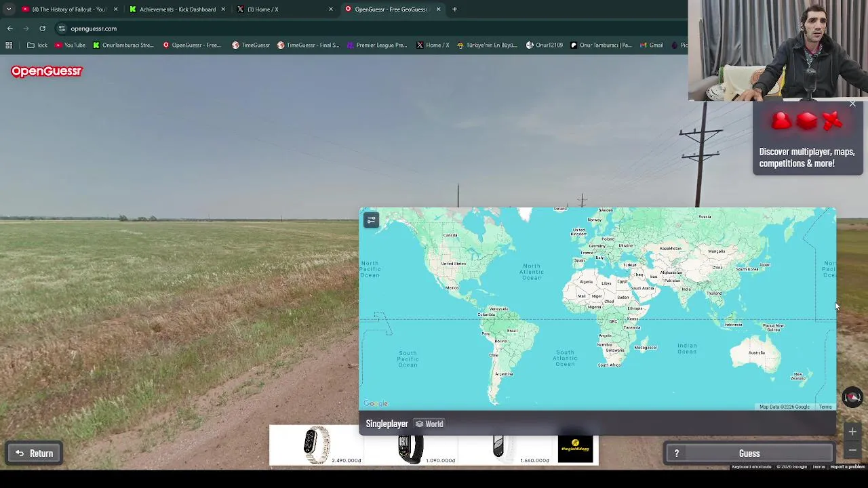Open the kick bookmarks folder

click(37, 45)
